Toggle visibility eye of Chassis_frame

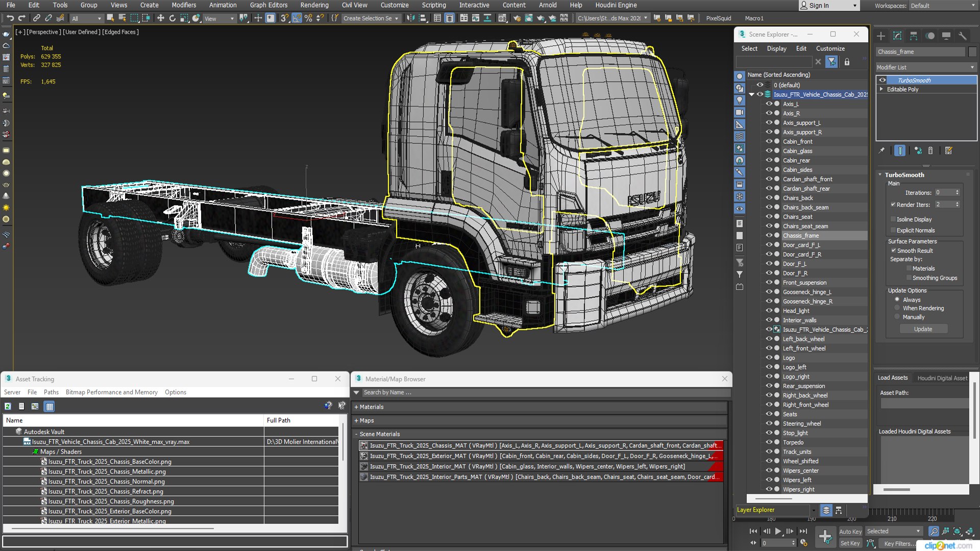tap(769, 236)
